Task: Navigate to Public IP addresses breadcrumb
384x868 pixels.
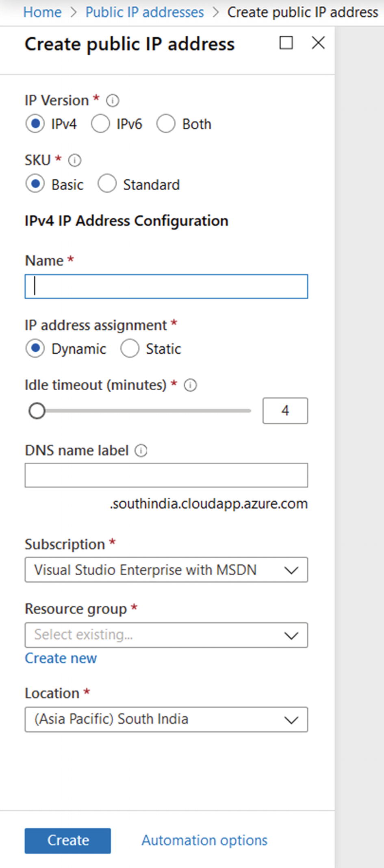Action: tap(144, 12)
